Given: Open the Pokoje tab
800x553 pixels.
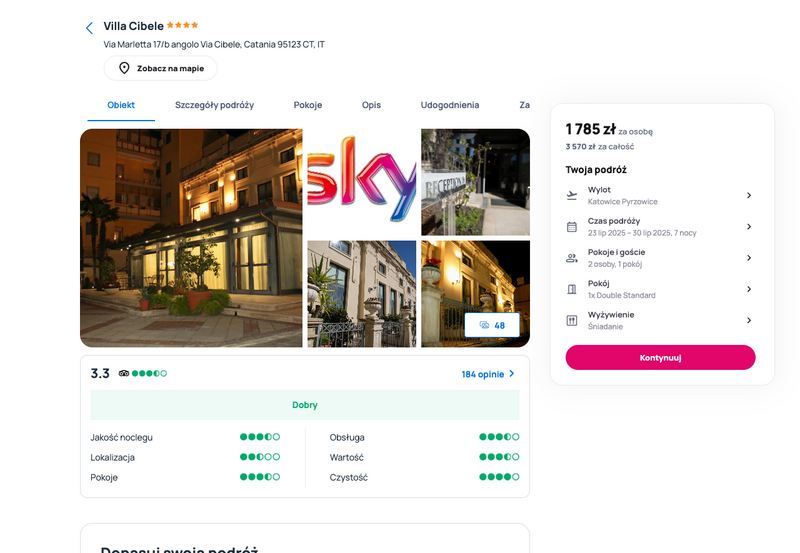Looking at the screenshot, I should click(x=308, y=105).
